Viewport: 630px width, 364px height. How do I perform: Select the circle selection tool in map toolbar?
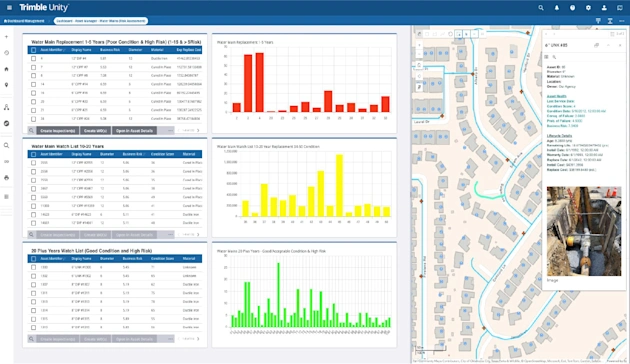click(x=450, y=34)
